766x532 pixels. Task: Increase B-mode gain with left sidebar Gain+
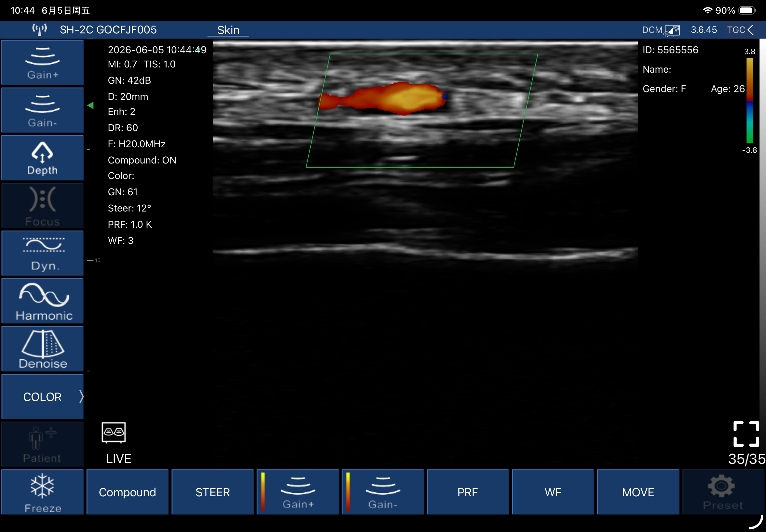(42, 63)
